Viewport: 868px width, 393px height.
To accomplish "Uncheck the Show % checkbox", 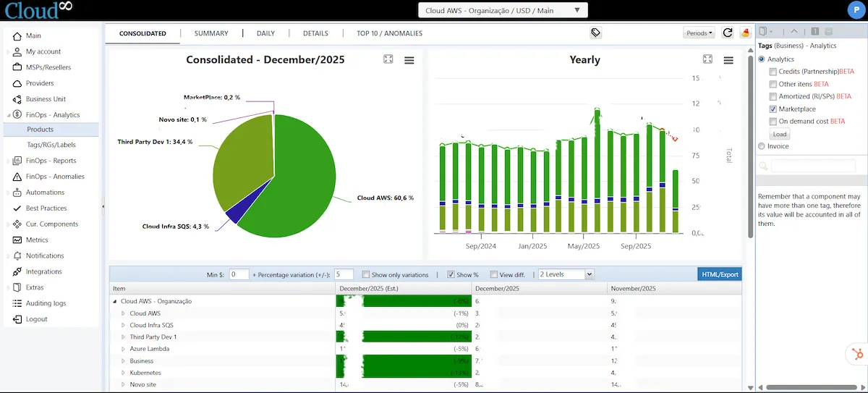I will click(x=451, y=274).
